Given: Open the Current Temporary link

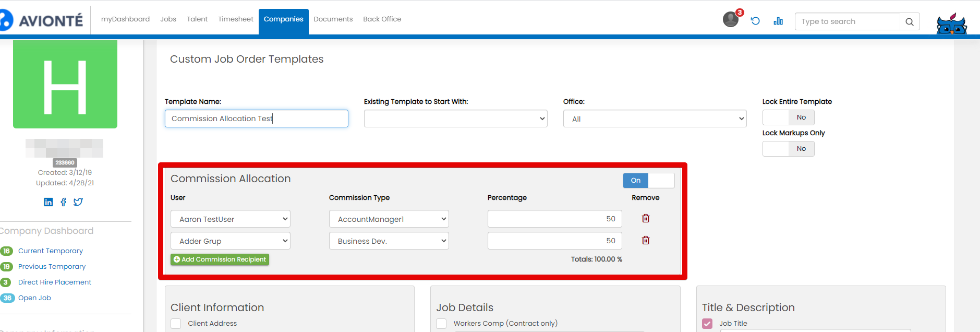Looking at the screenshot, I should click(51, 251).
